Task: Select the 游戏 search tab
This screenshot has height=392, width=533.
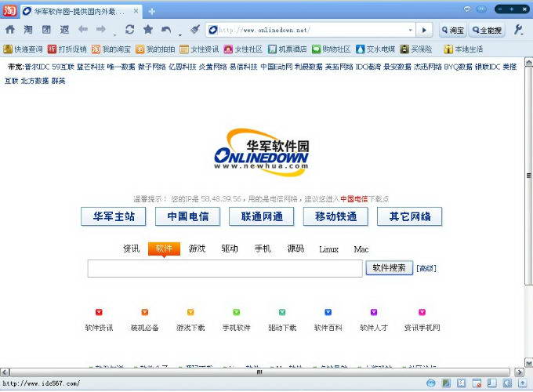Action: pos(198,249)
